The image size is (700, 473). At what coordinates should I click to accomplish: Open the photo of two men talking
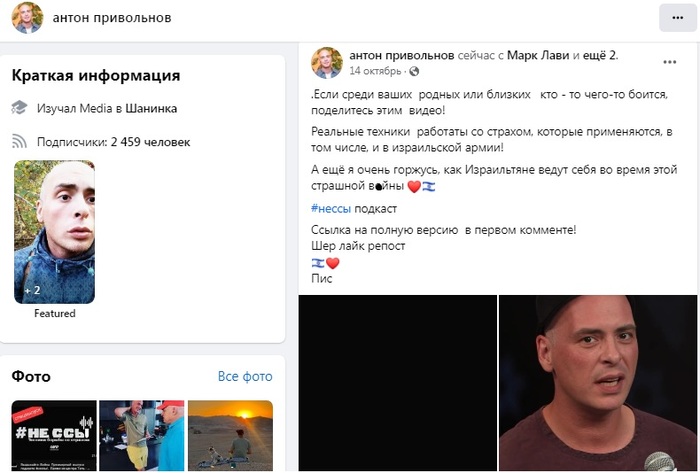[142, 435]
